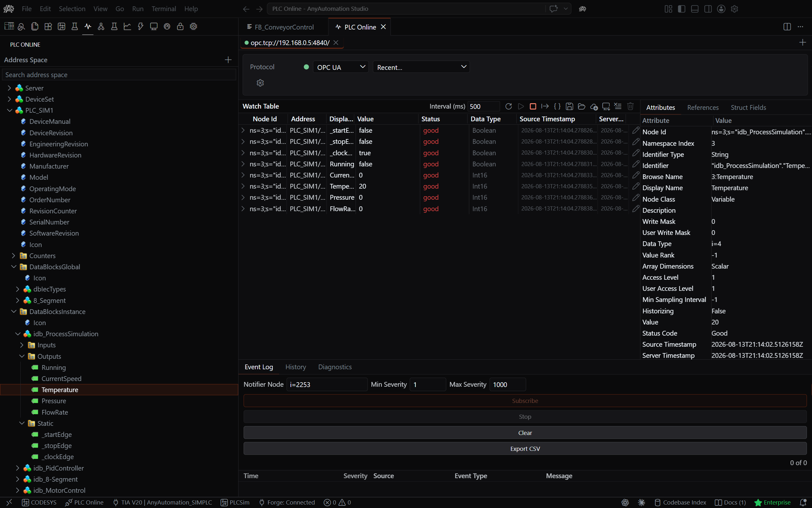812x508 pixels.
Task: Click the Stop button in Event Log
Action: 525,417
